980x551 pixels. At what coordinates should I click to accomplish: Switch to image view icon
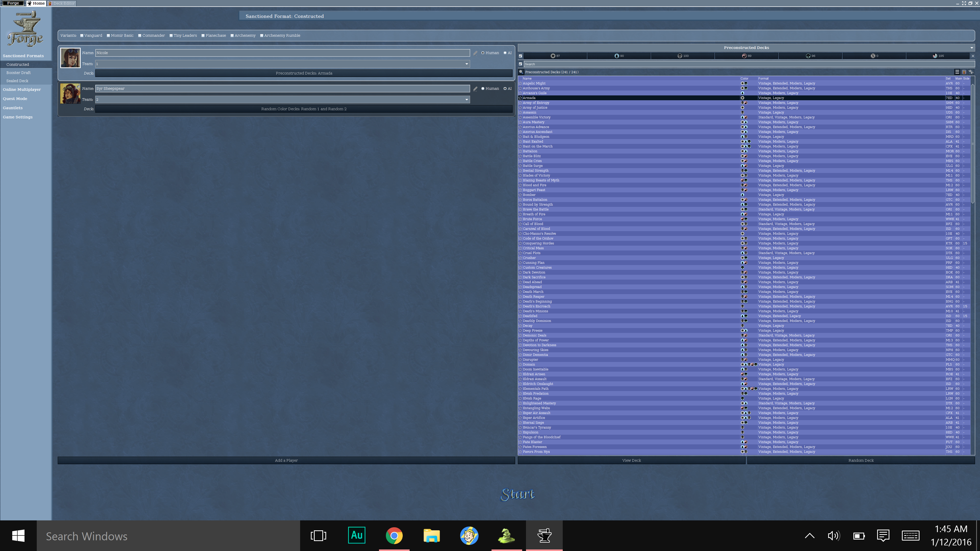click(x=964, y=72)
